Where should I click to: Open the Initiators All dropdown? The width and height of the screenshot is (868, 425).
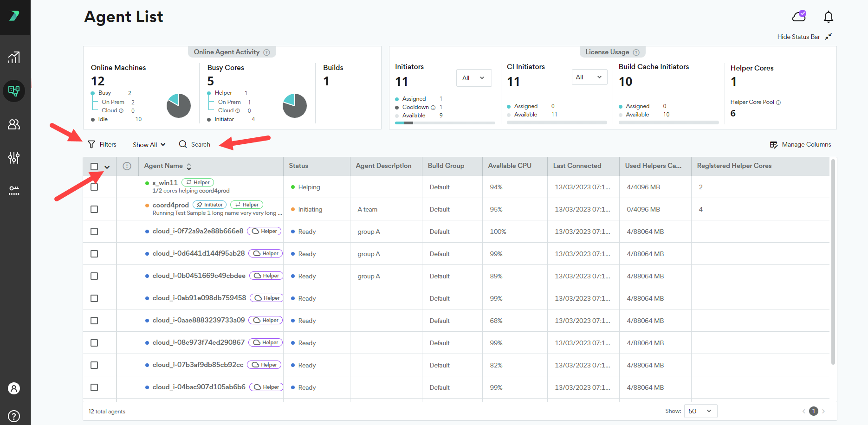pyautogui.click(x=473, y=78)
